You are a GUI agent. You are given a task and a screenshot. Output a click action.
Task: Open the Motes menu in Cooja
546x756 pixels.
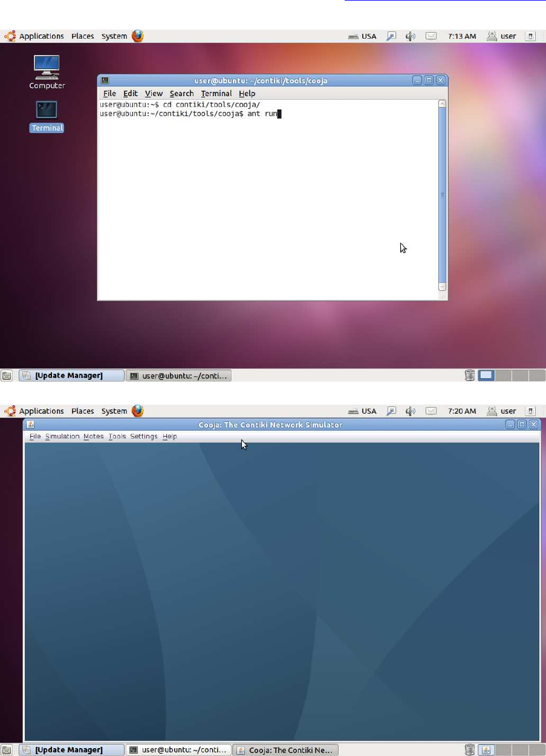(x=94, y=436)
